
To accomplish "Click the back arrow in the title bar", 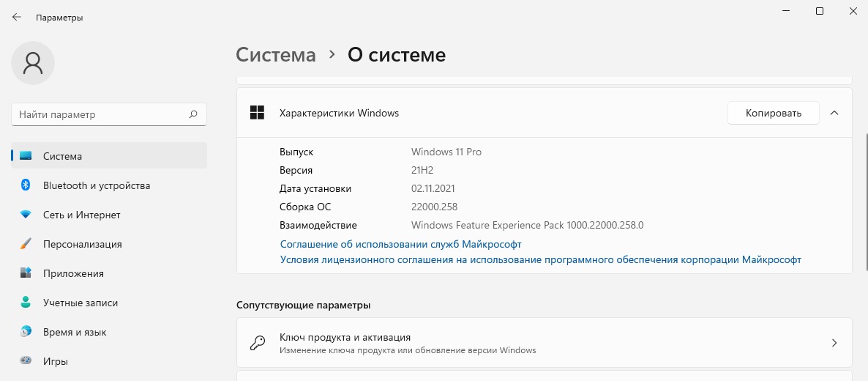I will tap(17, 17).
